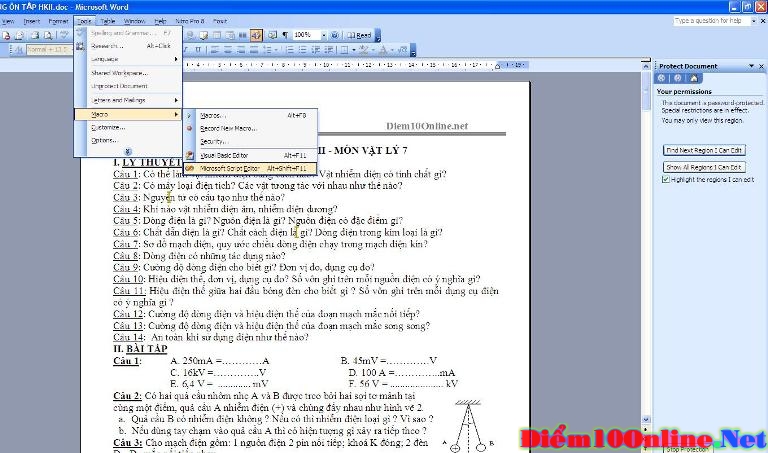Viewport: 768px width, 453px height.
Task: Click the vertical scrollbar up arrow
Action: [x=646, y=65]
